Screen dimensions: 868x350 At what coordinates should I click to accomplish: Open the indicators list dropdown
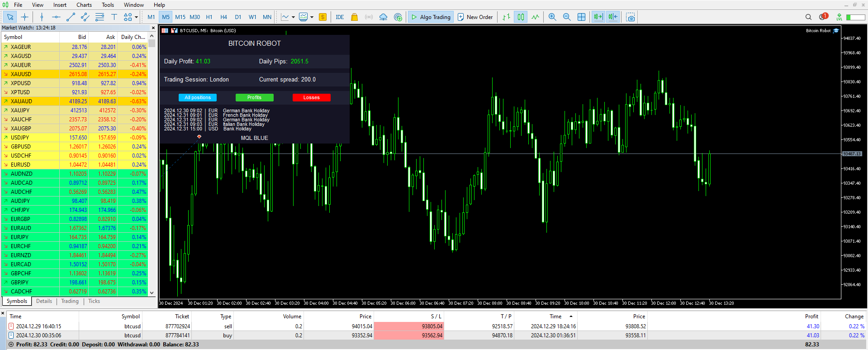(306, 17)
